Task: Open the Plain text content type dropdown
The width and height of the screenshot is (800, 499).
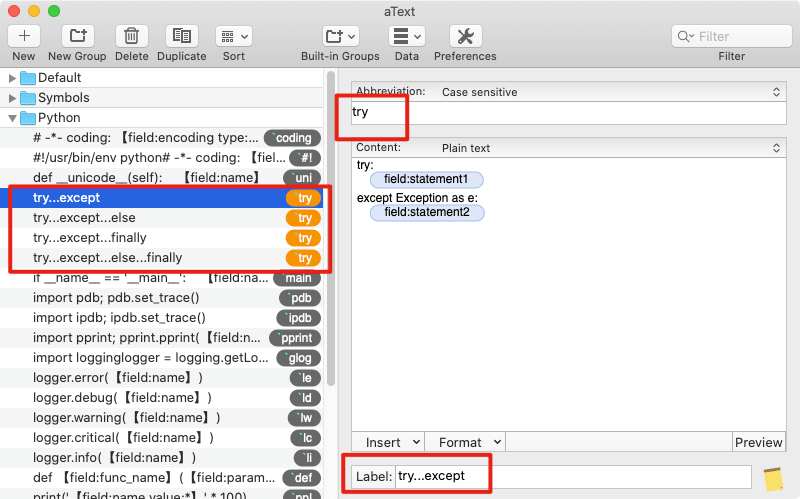Action: pos(610,148)
